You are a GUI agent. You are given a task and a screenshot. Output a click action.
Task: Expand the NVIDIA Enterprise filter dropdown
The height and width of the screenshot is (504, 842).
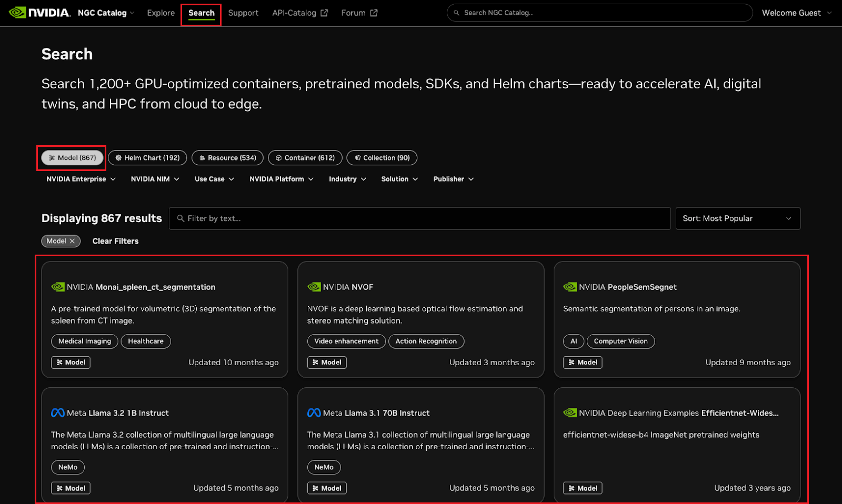(x=81, y=179)
